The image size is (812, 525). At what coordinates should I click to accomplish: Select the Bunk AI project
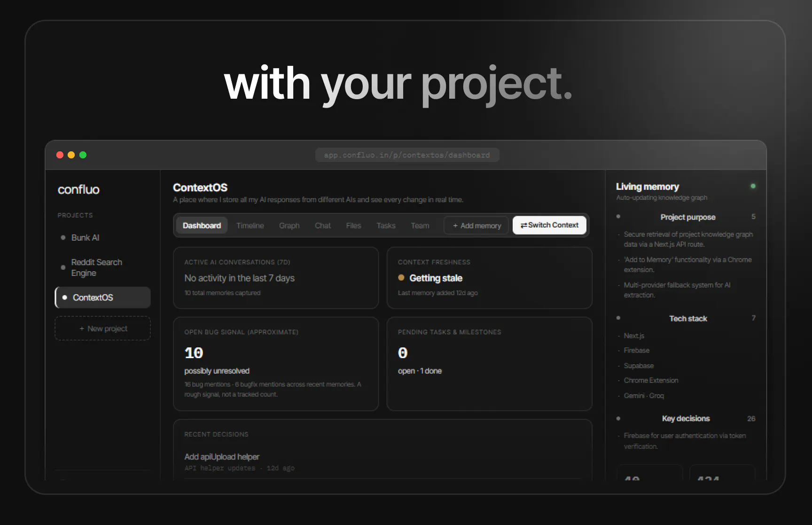pyautogui.click(x=85, y=238)
